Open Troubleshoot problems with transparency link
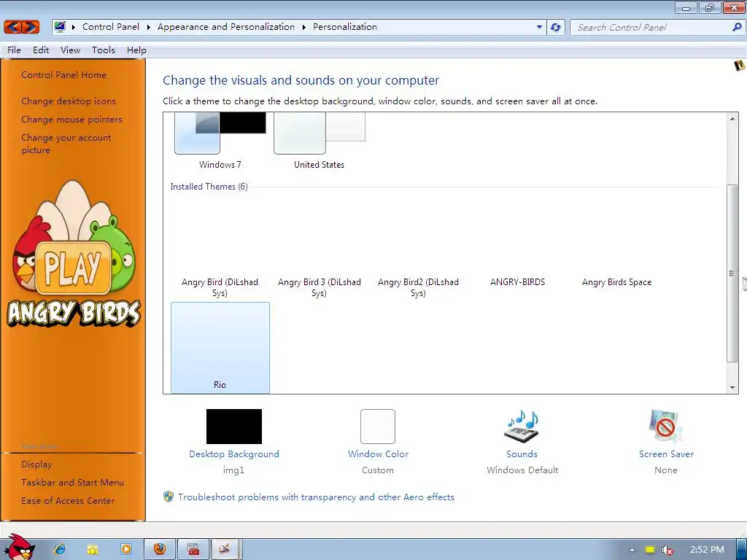Viewport: 747px width, 560px height. point(317,497)
